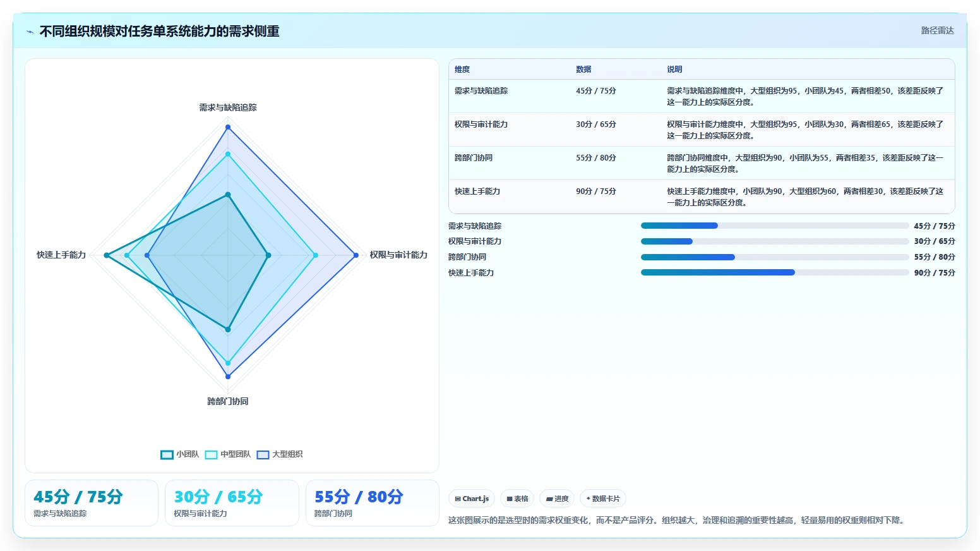Image resolution: width=980 pixels, height=551 pixels.
Task: Click the 快速上手能力 progress bar
Action: [775, 272]
